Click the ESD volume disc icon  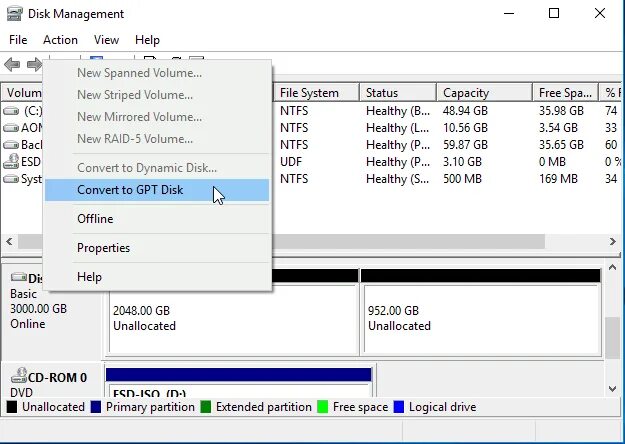pyautogui.click(x=11, y=161)
